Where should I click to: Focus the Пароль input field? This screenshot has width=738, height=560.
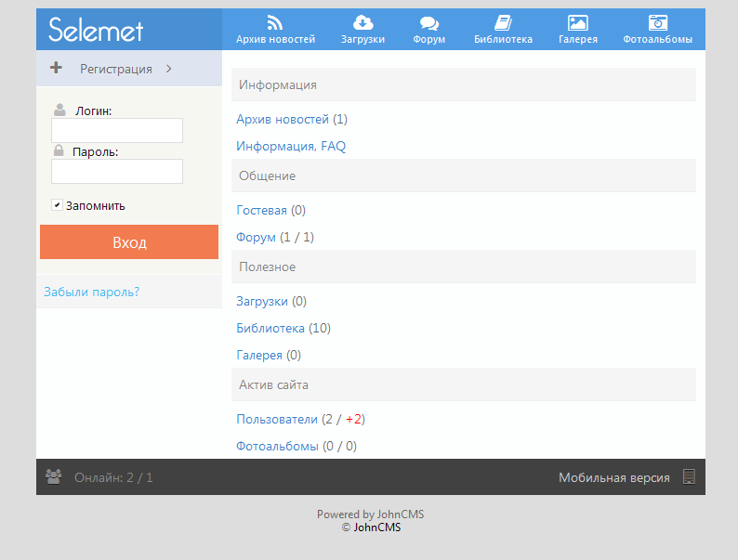coord(117,171)
